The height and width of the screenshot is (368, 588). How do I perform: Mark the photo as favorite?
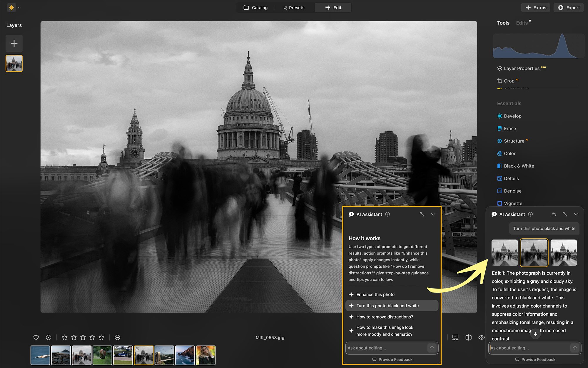coord(36,337)
